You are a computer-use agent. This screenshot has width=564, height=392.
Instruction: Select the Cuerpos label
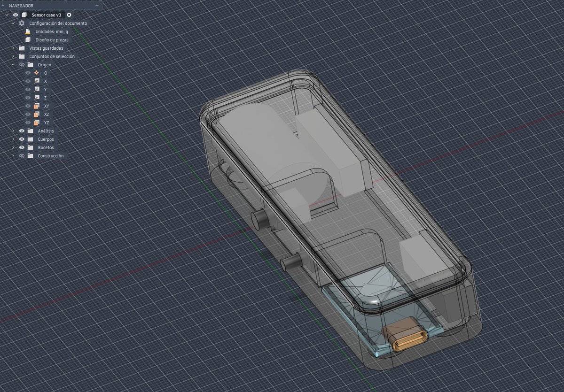tap(46, 139)
